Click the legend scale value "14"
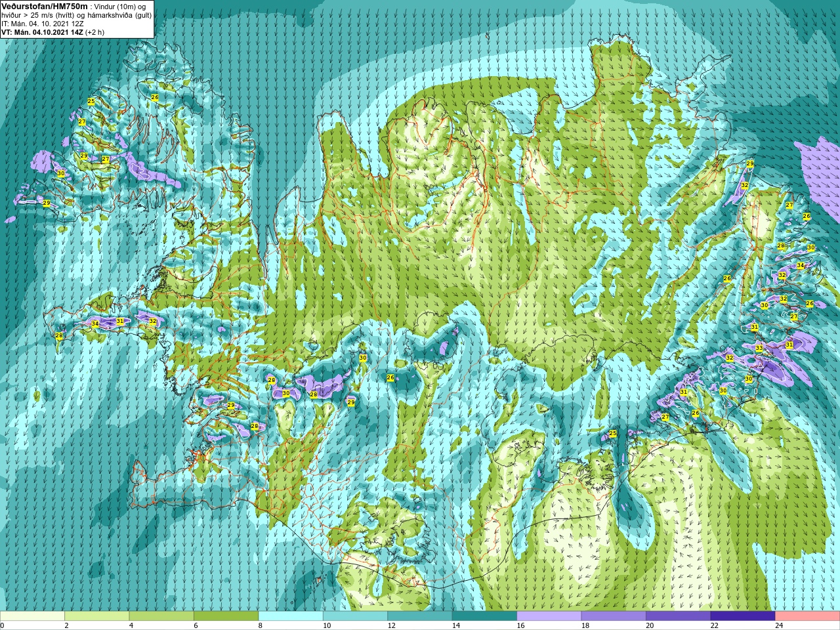Screen dimensions: 840x630 click(x=456, y=625)
